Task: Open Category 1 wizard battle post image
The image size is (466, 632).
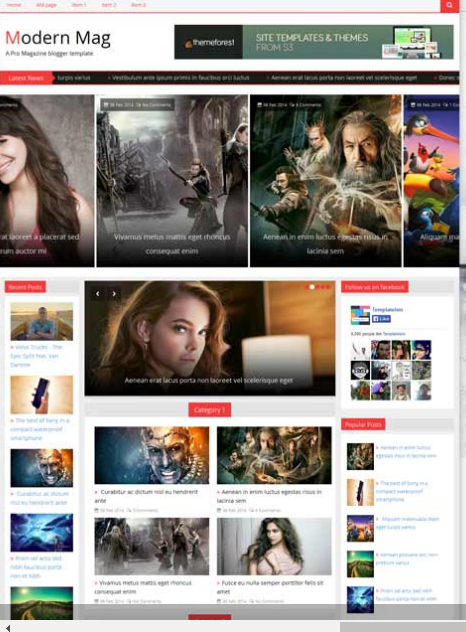Action: pos(274,455)
